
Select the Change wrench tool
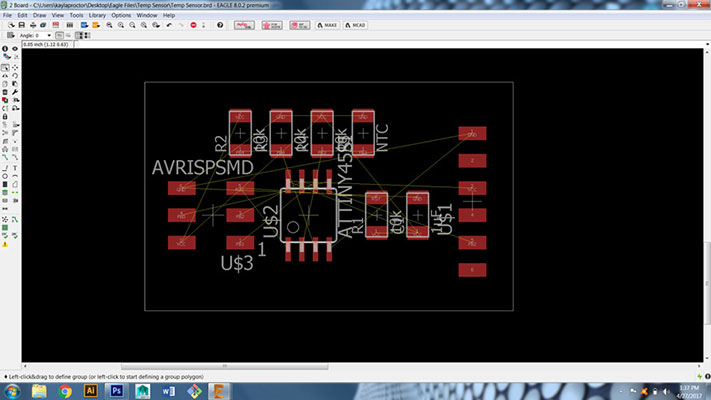point(15,92)
